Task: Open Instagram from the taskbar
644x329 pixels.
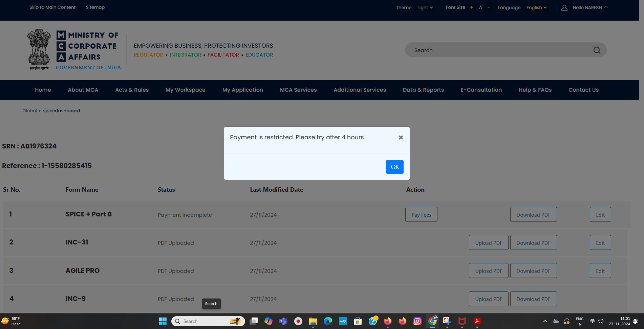Action: pyautogui.click(x=417, y=321)
